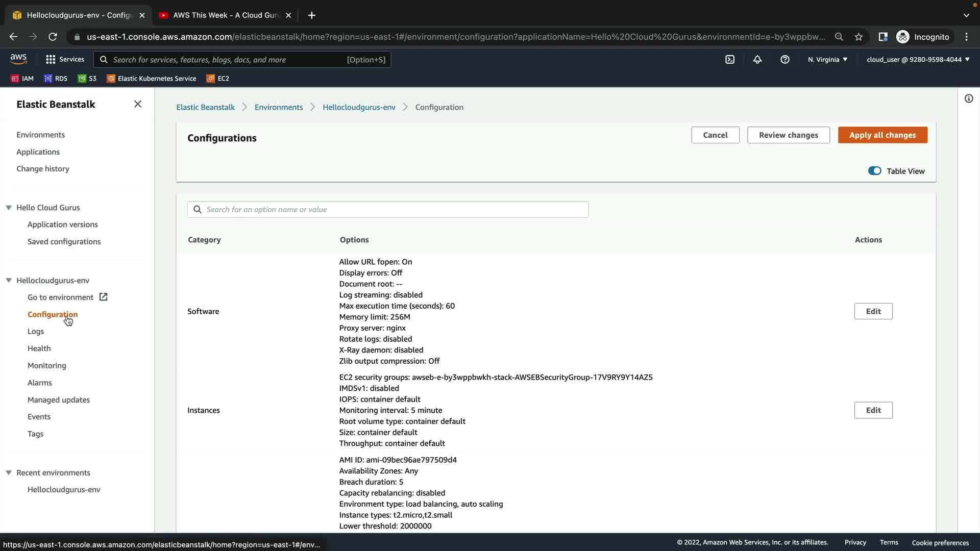Screen dimensions: 980x551
Task: Toggle the Table View switch off
Action: (874, 171)
